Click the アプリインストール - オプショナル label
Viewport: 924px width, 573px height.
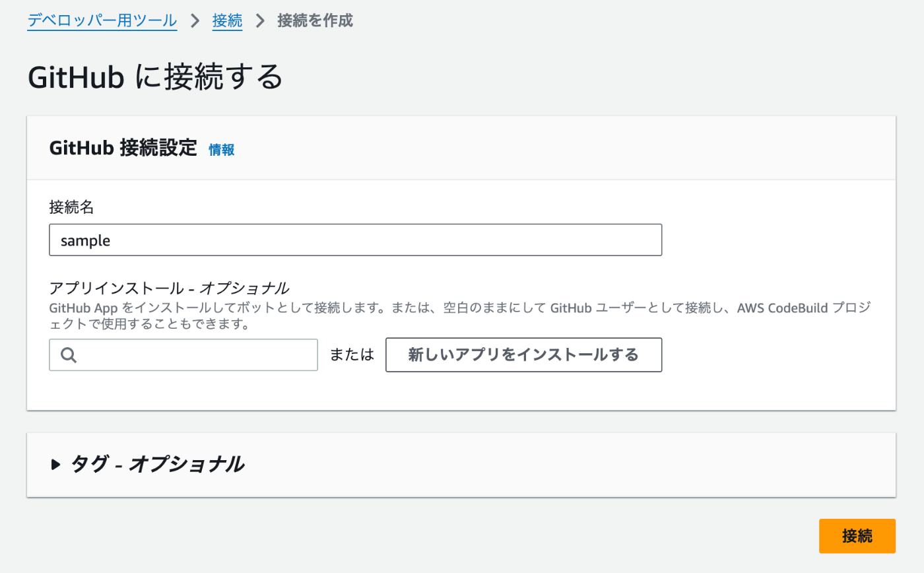click(169, 288)
